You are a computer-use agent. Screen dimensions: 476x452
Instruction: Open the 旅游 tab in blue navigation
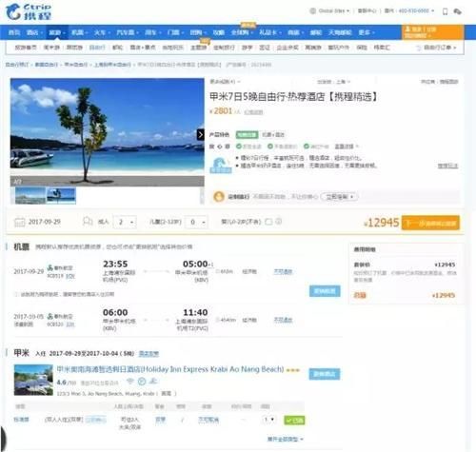pyautogui.click(x=57, y=32)
